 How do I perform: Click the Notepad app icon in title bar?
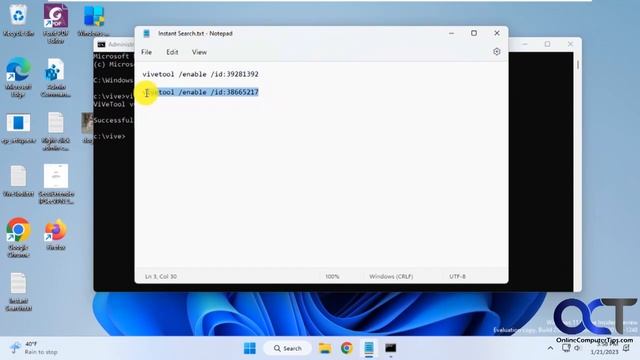(147, 33)
